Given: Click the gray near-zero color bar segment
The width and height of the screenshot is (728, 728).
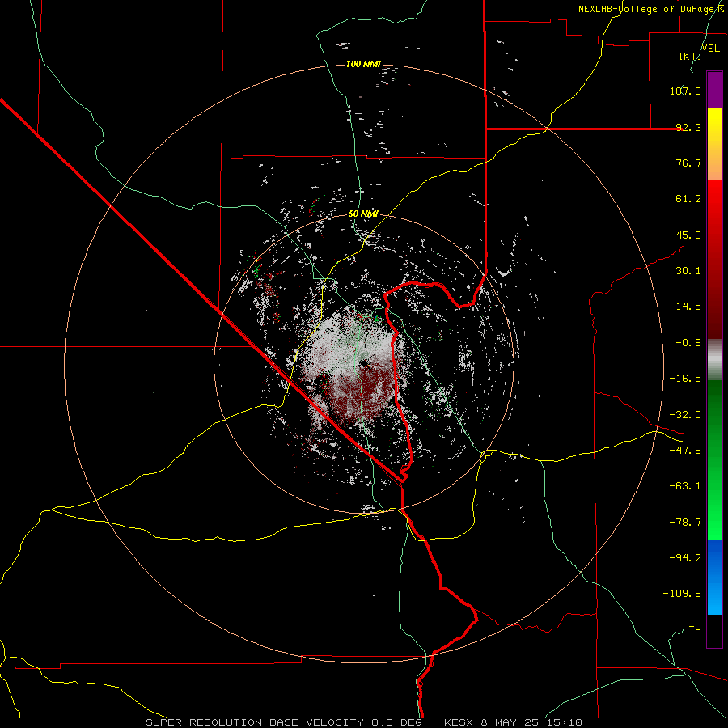Looking at the screenshot, I should click(714, 359).
